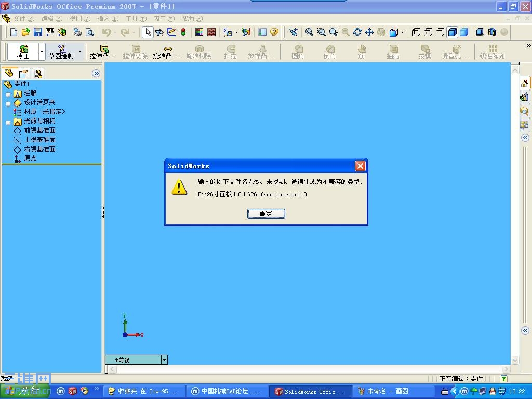Image resolution: width=532 pixels, height=399 pixels.
Task: Click the green question-mark help icon in status bar
Action: pyautogui.click(x=504, y=379)
